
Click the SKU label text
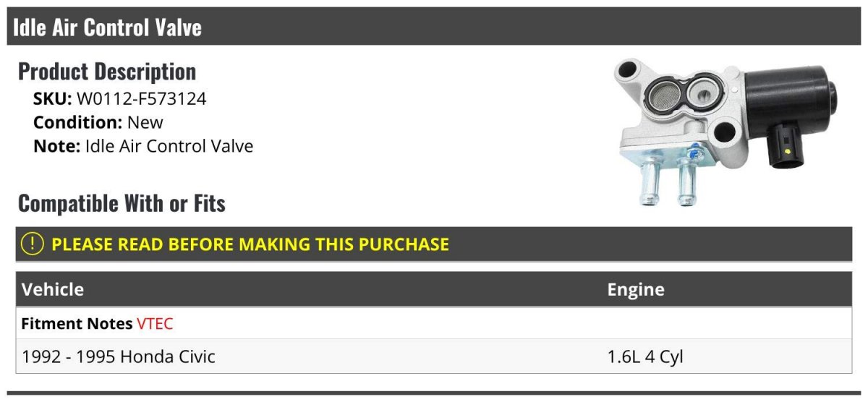coord(53,99)
